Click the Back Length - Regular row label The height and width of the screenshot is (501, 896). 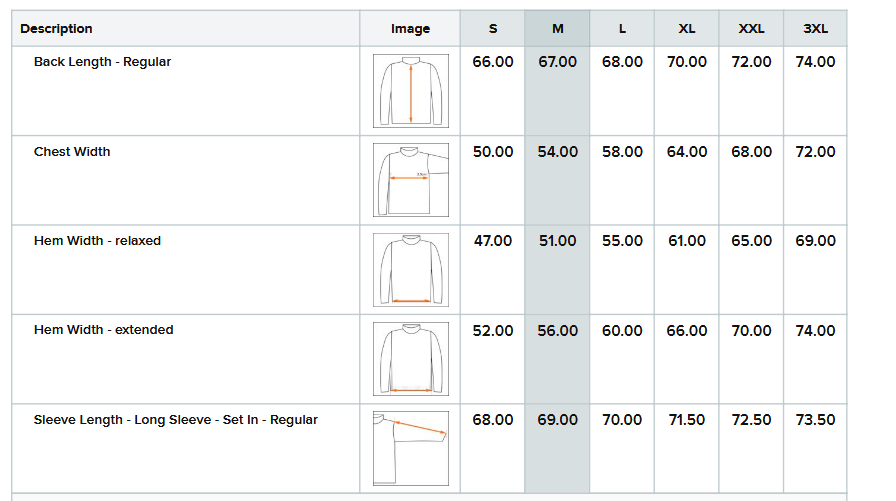click(x=102, y=62)
